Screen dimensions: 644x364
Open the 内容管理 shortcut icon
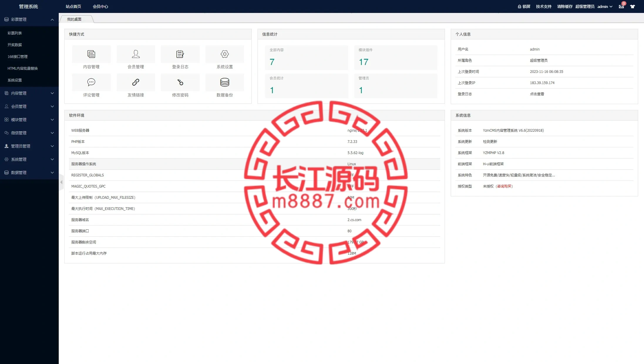pyautogui.click(x=91, y=54)
